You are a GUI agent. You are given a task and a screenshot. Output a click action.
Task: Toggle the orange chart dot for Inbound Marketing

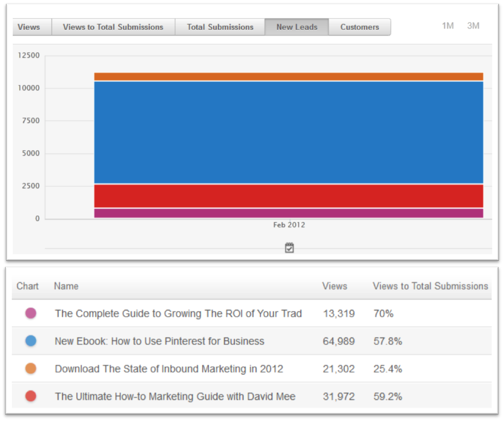point(31,369)
